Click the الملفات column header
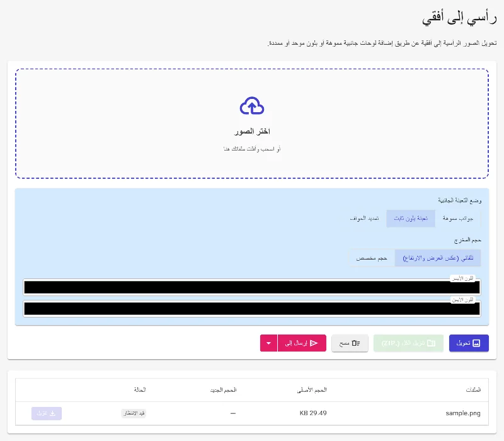 click(473, 390)
